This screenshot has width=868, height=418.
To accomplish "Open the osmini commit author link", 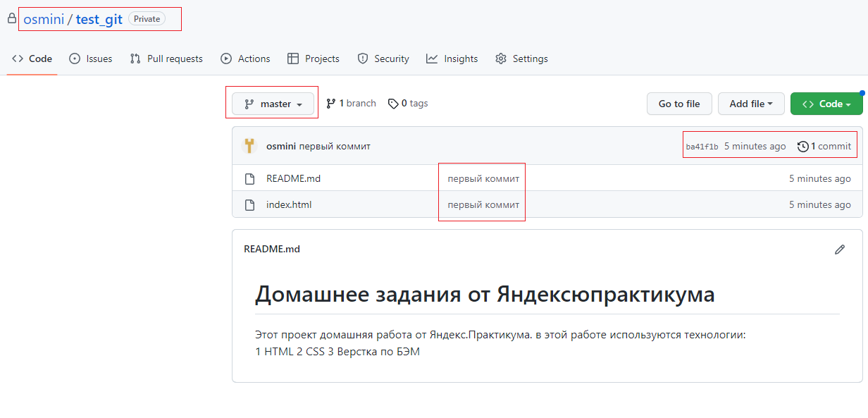I will (281, 146).
